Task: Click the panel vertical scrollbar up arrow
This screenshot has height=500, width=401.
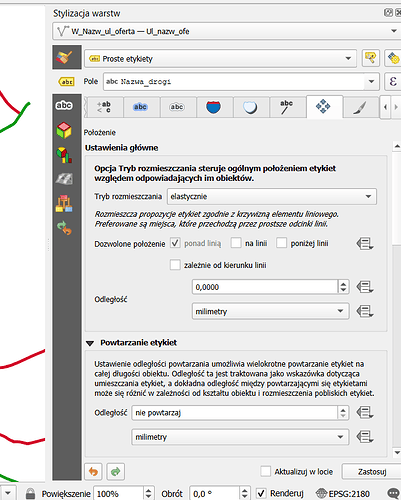Action: [397, 146]
